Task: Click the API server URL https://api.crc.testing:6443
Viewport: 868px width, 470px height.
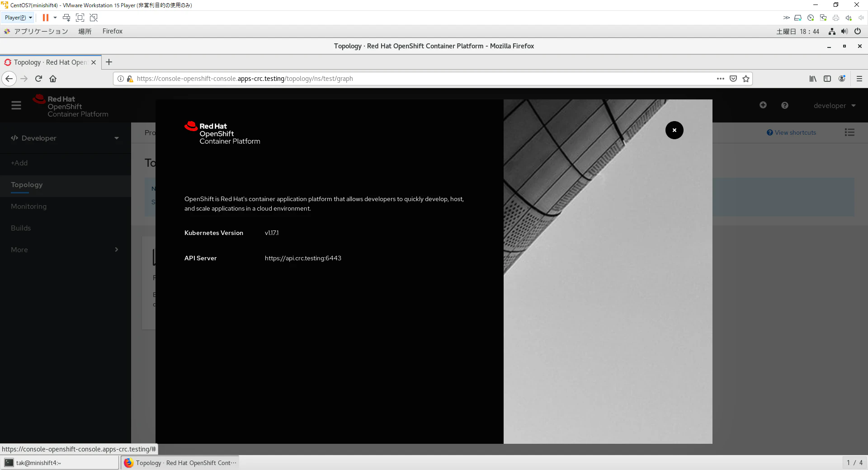Action: coord(303,258)
